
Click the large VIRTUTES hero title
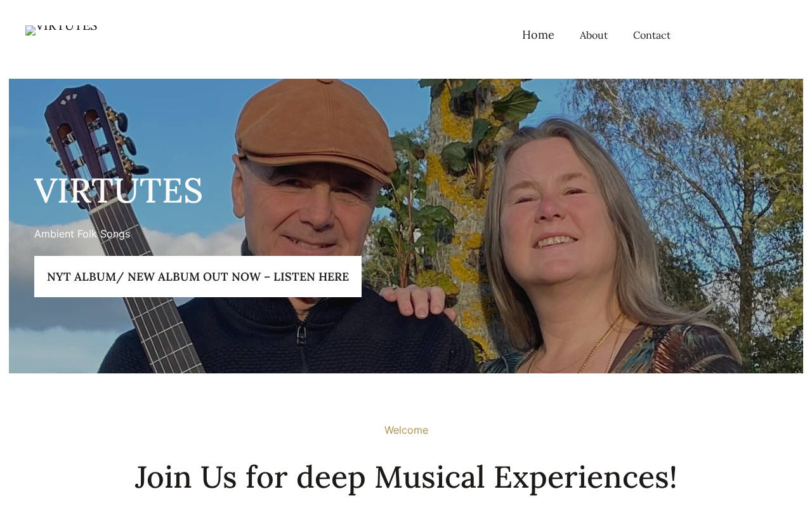[x=119, y=190]
